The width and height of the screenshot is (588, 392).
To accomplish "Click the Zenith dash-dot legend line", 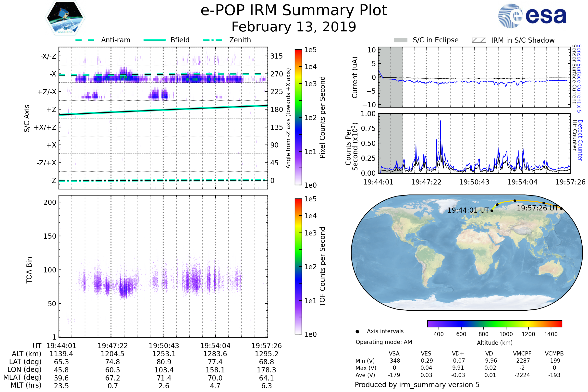I will point(212,40).
